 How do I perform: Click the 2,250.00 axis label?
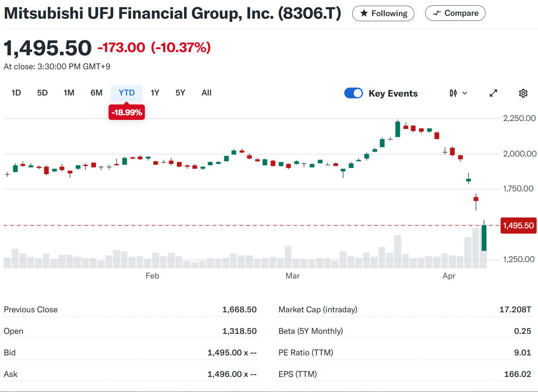pos(519,118)
